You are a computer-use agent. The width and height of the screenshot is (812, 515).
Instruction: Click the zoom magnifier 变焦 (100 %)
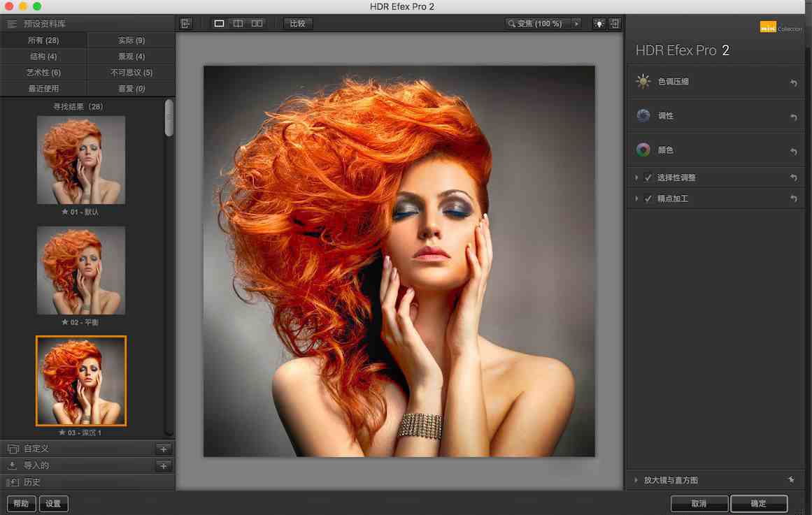(538, 24)
